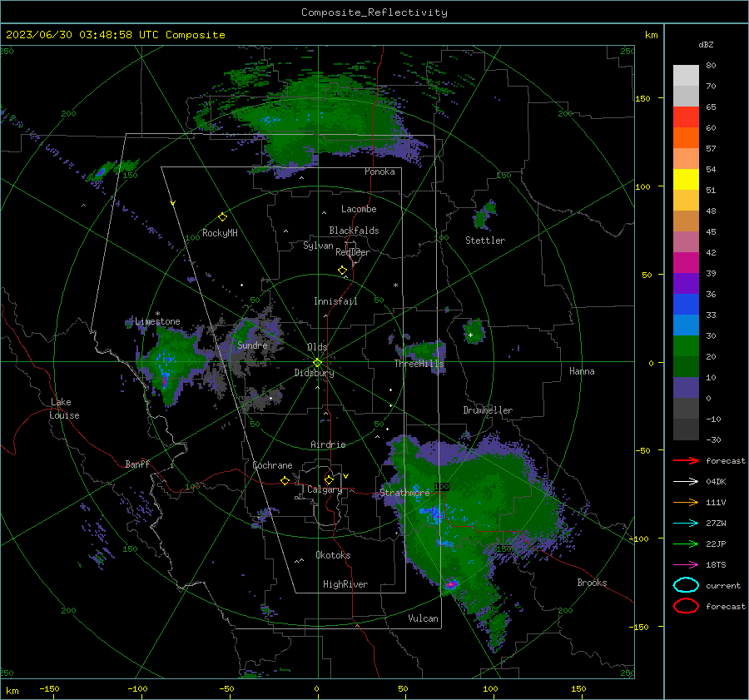
Task: Click the current legend label
Action: [722, 585]
